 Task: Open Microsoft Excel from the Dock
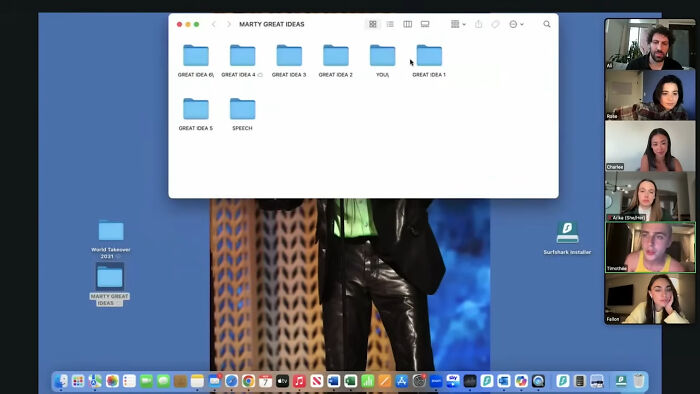[x=350, y=381]
